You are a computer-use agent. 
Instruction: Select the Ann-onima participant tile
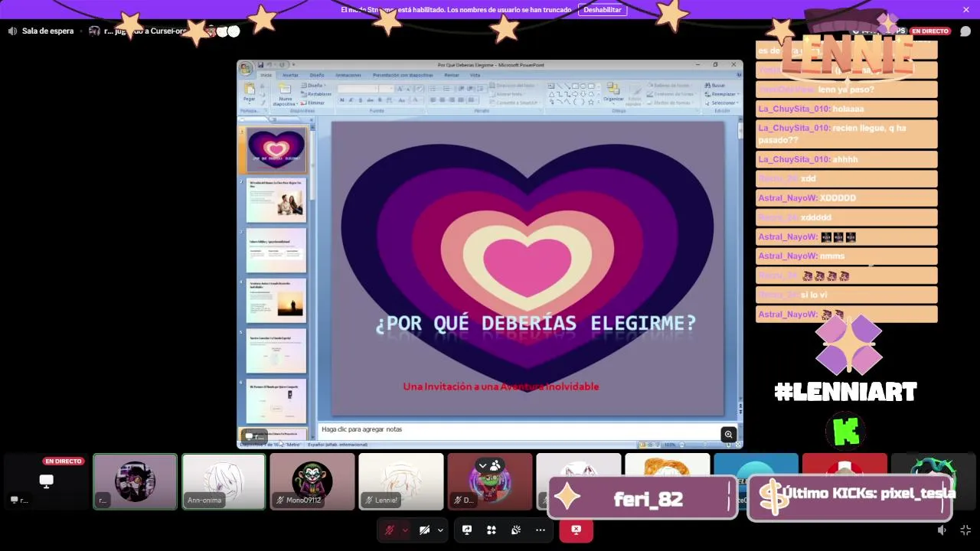pos(224,481)
